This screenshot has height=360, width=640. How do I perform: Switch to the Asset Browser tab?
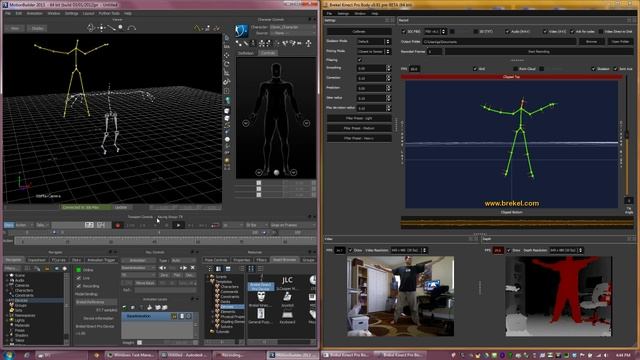click(284, 260)
